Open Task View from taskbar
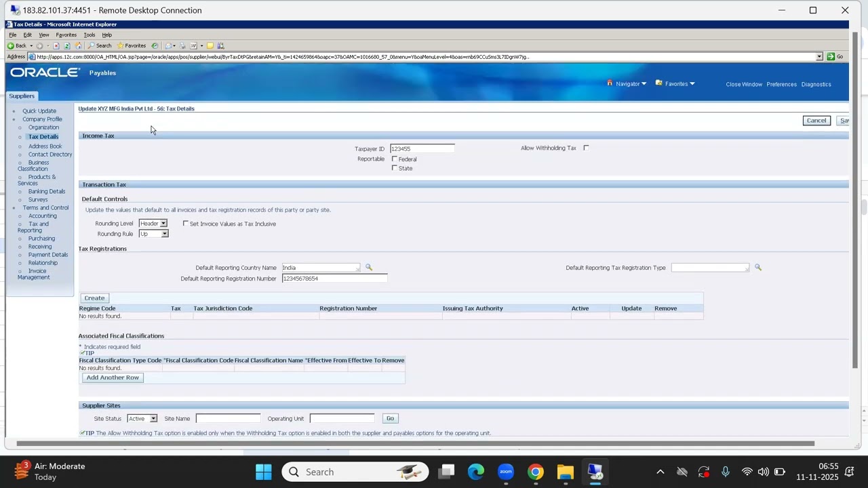This screenshot has height=488, width=868. pyautogui.click(x=446, y=472)
